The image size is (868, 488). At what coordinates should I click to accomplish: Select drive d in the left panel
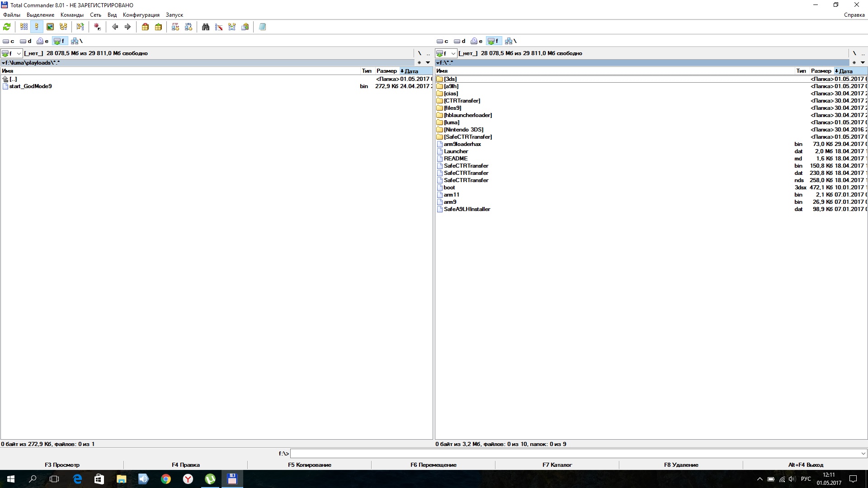(x=26, y=41)
